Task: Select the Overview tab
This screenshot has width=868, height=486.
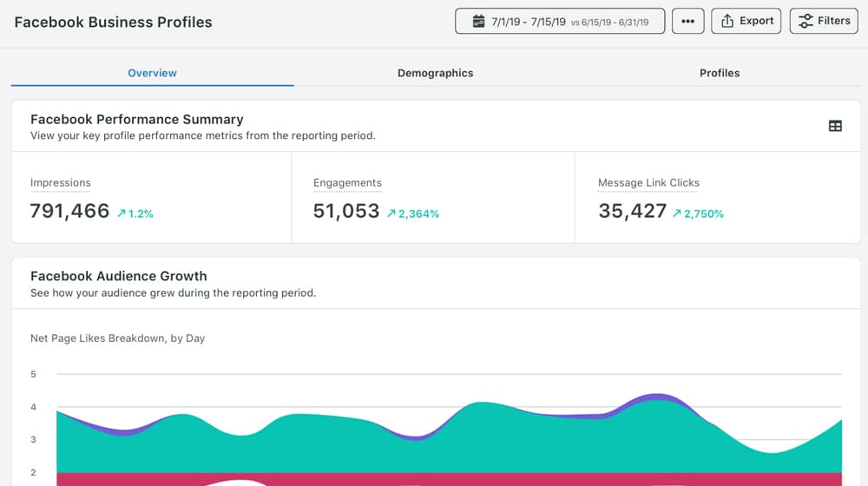Action: click(152, 73)
